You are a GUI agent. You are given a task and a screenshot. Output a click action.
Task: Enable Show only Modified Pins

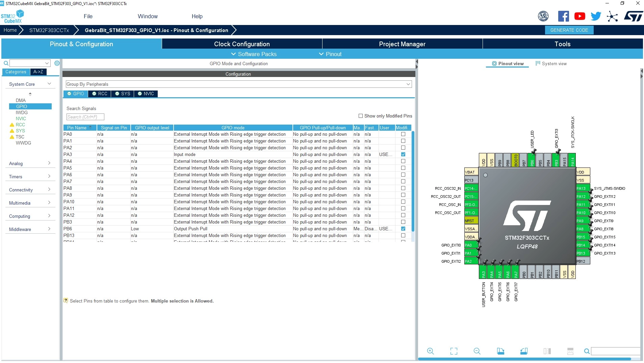point(361,116)
